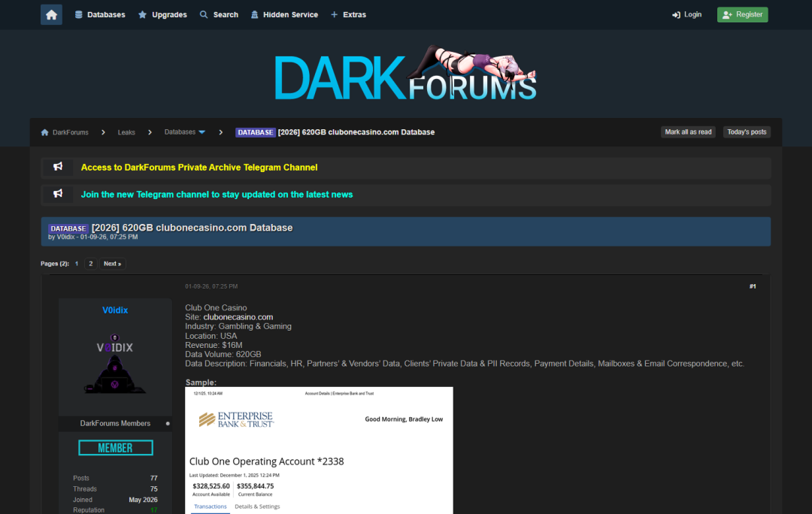This screenshot has width=812, height=514.
Task: Expand the Databases breadcrumb dropdown arrow
Action: (202, 132)
